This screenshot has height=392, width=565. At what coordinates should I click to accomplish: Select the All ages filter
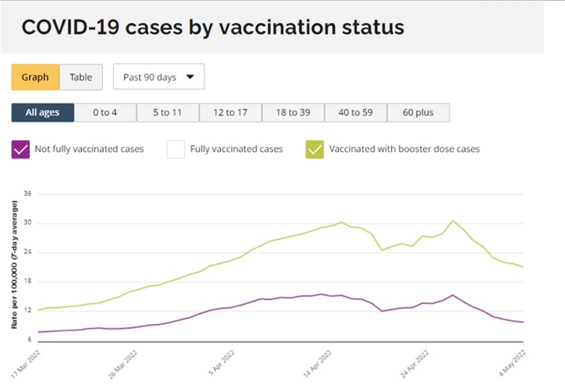[x=43, y=112]
